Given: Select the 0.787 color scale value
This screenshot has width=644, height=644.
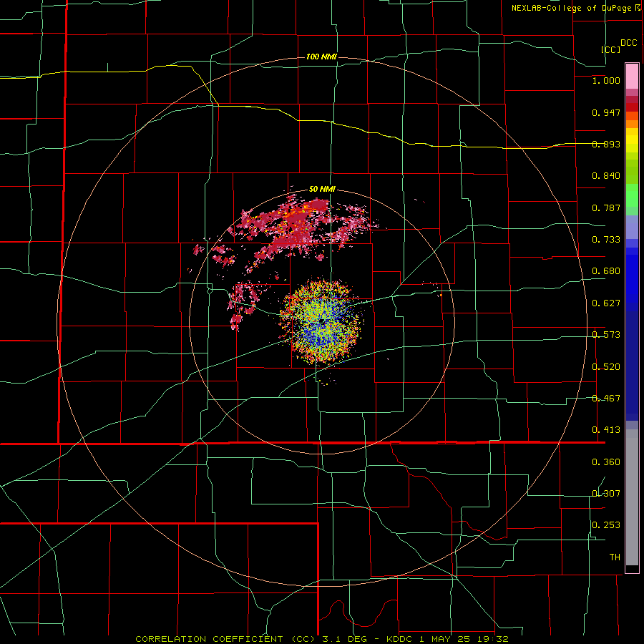Looking at the screenshot, I should tap(606, 208).
